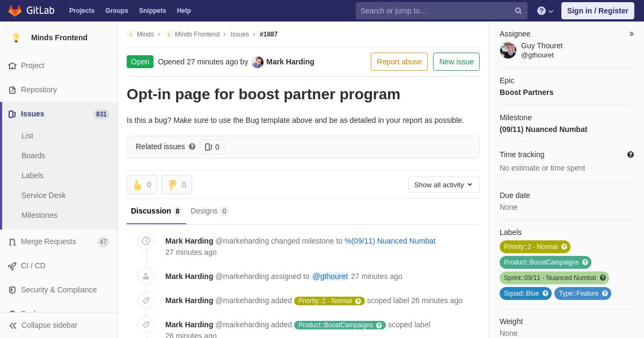Open Help in the top navigation
The width and height of the screenshot is (644, 338).
[x=184, y=11]
